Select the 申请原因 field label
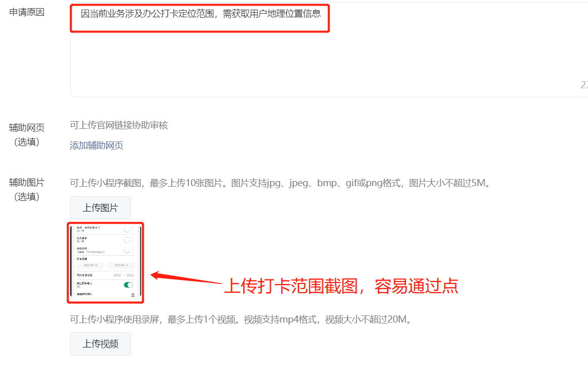This screenshot has height=388, width=588. 26,12
